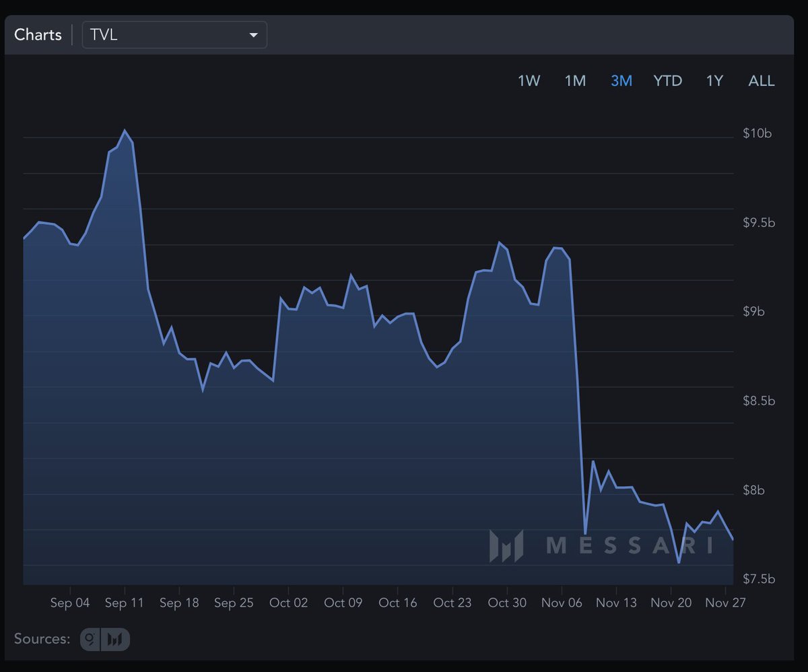The width and height of the screenshot is (808, 672).
Task: Click the Nov 27 axis label
Action: pyautogui.click(x=725, y=603)
